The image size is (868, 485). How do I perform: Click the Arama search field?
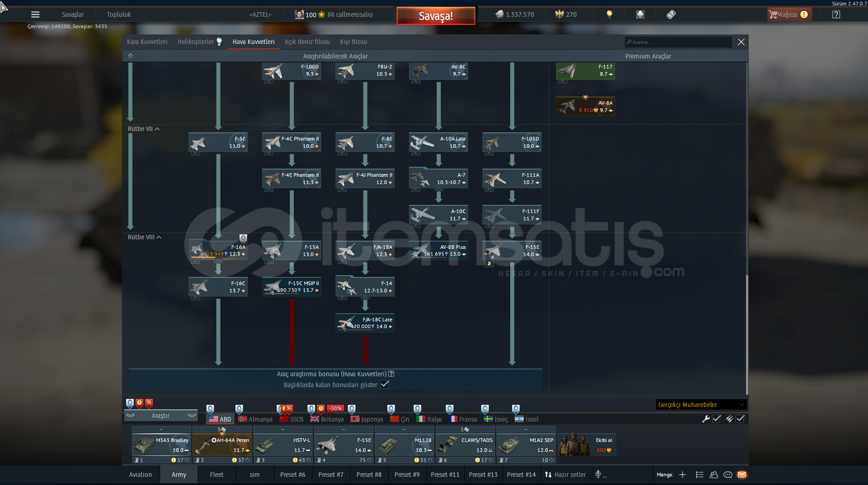[678, 42]
